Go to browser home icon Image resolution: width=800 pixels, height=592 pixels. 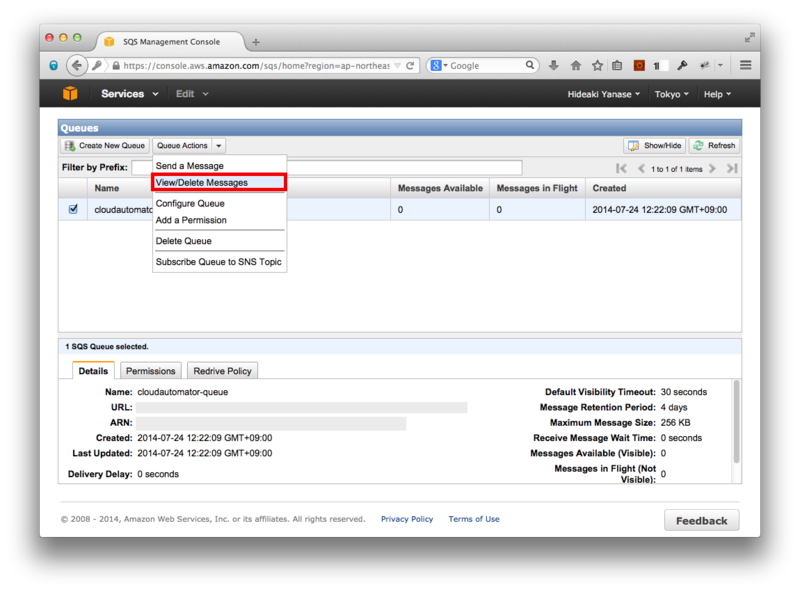click(576, 65)
